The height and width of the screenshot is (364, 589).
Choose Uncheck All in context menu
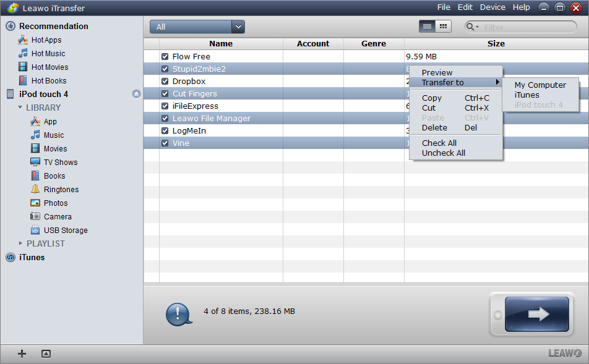tap(456, 153)
